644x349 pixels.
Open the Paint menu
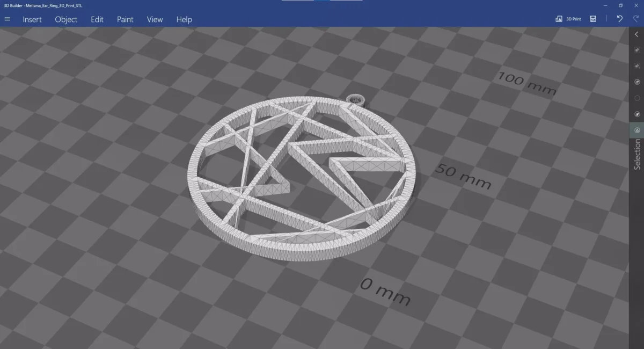click(125, 19)
